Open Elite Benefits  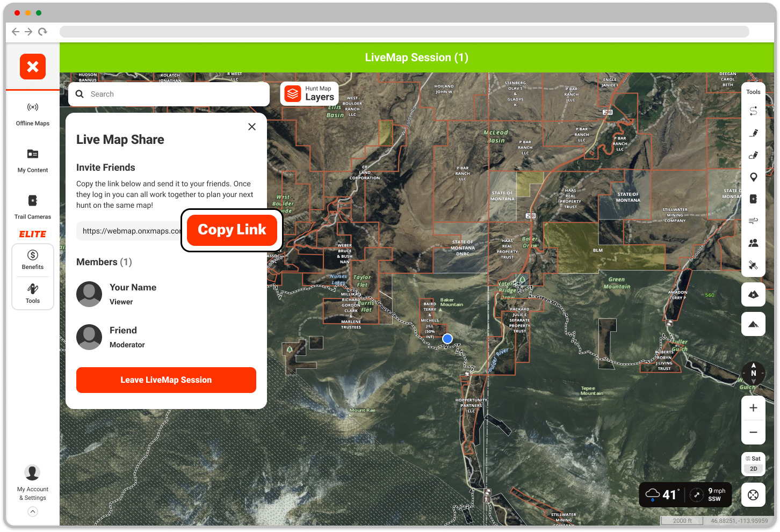point(33,260)
